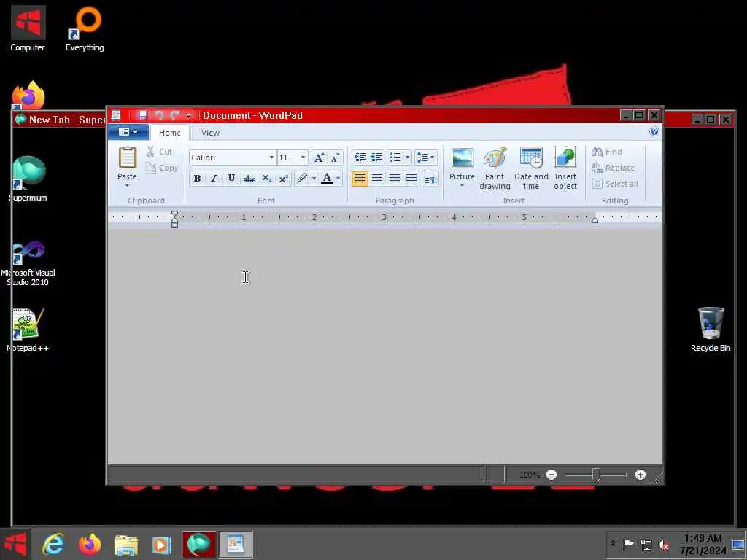Viewport: 747px width, 560px height.
Task: Click the zoom slider handle
Action: [x=595, y=475]
